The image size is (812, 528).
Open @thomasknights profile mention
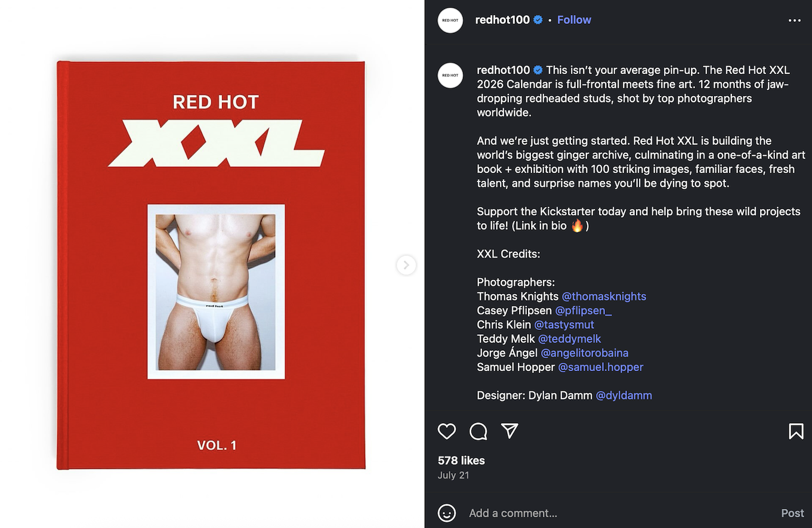click(604, 297)
